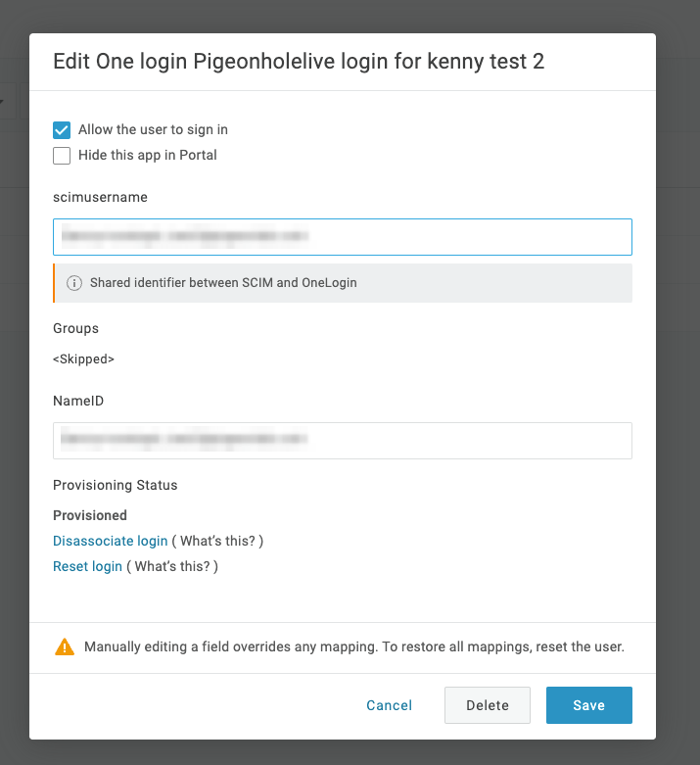
Task: Open the Disassociate login link
Action: click(x=111, y=541)
